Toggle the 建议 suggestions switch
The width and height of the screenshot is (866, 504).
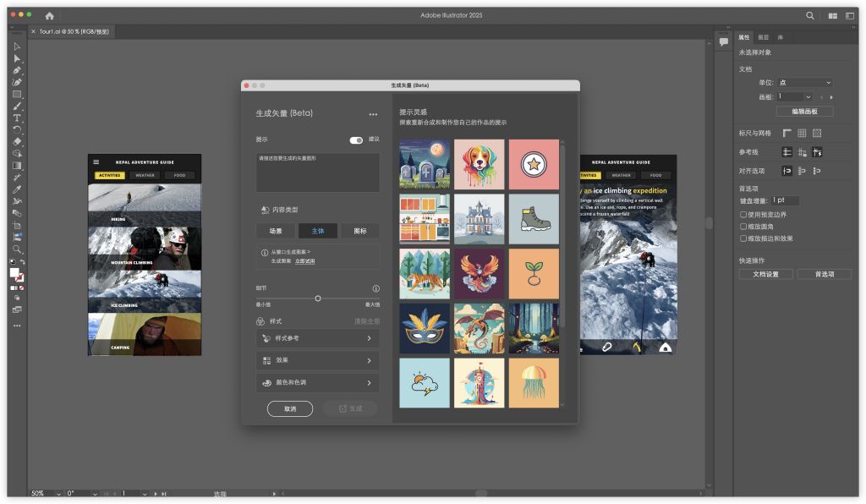[356, 140]
